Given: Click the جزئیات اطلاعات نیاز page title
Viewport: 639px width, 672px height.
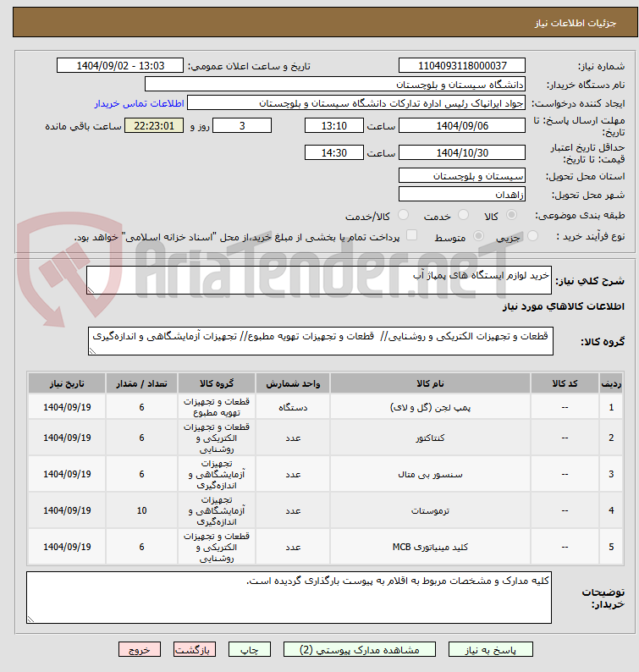Looking at the screenshot, I should [x=576, y=23].
